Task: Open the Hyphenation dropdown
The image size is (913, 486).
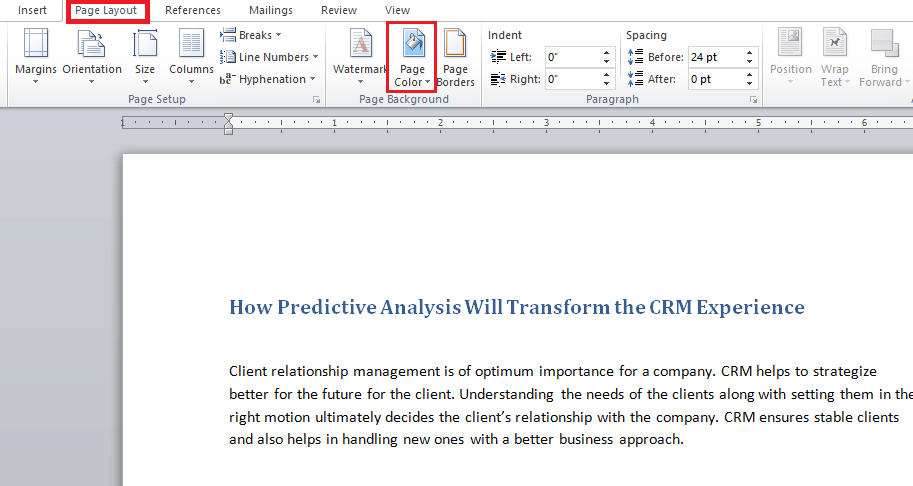Action: (x=267, y=79)
